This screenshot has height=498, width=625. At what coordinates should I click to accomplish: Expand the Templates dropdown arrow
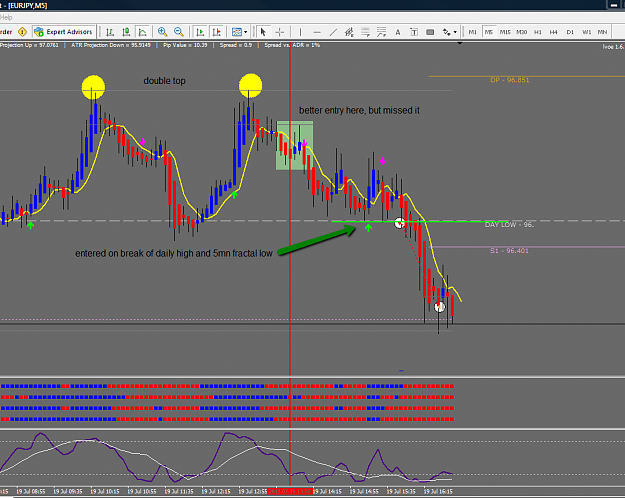point(246,32)
